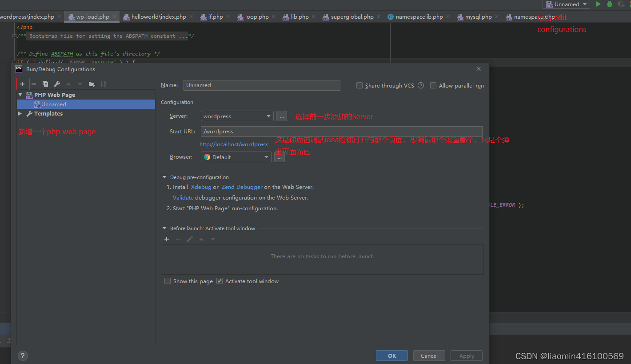Expand the Templates tree node
Image resolution: width=631 pixels, height=364 pixels.
pos(20,114)
